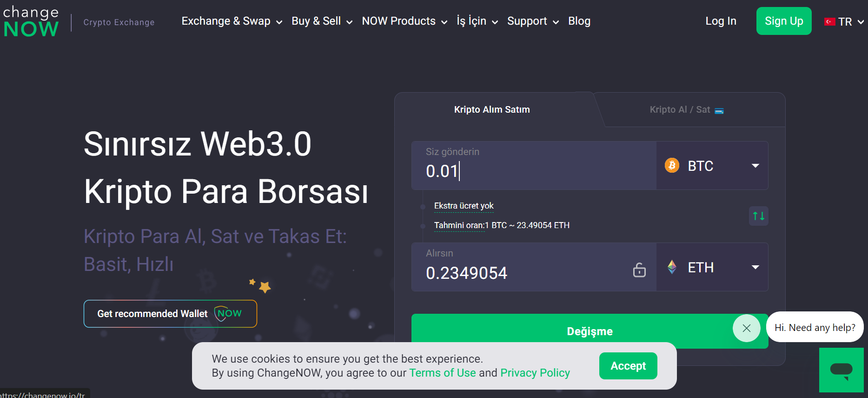This screenshot has height=398, width=868.
Task: Switch to Kripto Al / Sat tab
Action: tap(686, 110)
